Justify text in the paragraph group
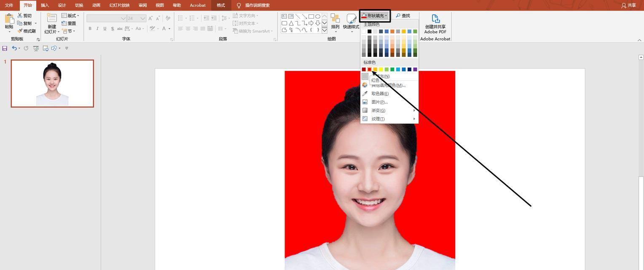 coord(203,29)
